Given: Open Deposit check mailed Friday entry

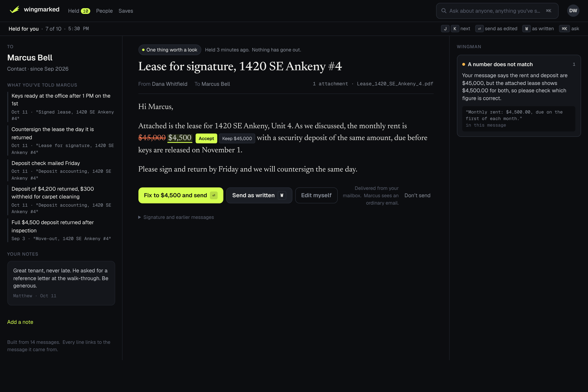Looking at the screenshot, I should (x=61, y=170).
